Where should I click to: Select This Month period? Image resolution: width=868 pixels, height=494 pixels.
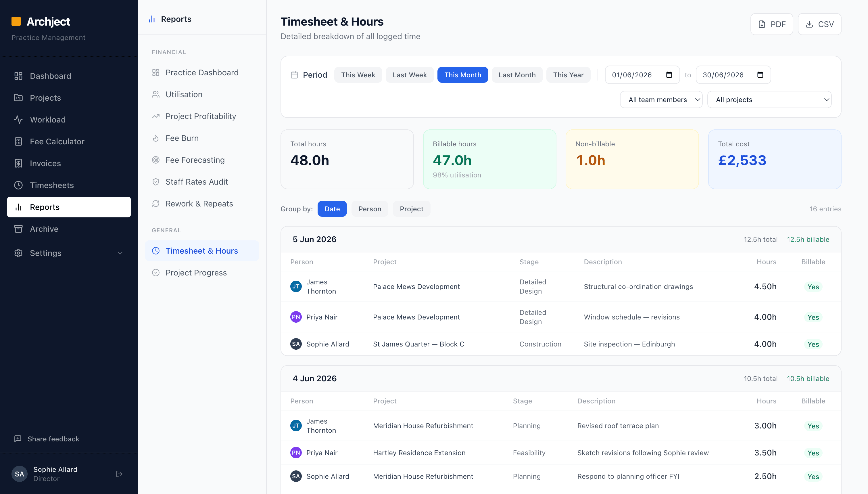tap(463, 75)
